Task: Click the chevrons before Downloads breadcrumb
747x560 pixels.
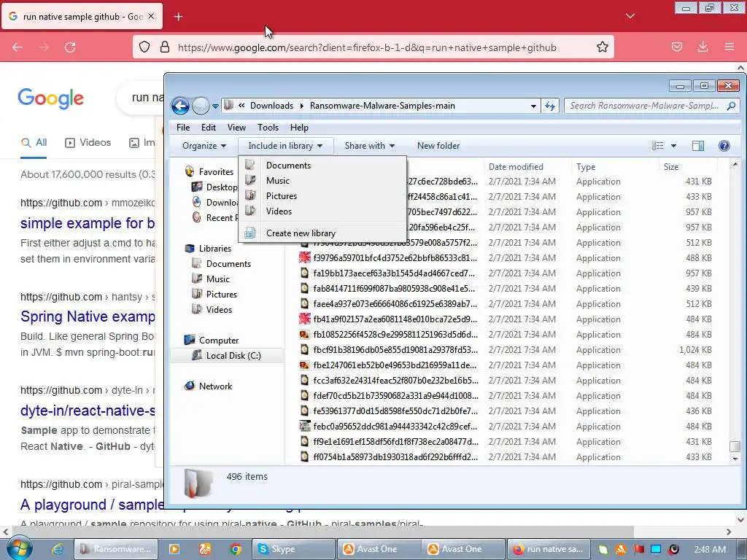Action: point(241,105)
